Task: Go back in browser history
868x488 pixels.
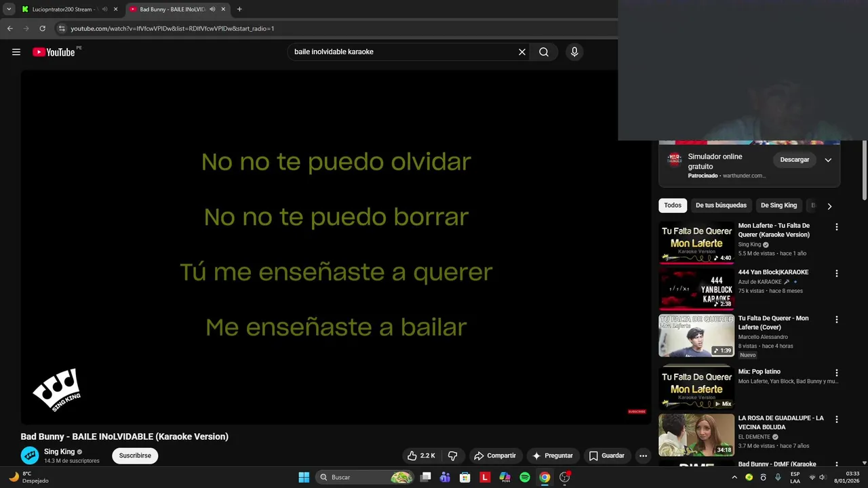Action: [9, 28]
